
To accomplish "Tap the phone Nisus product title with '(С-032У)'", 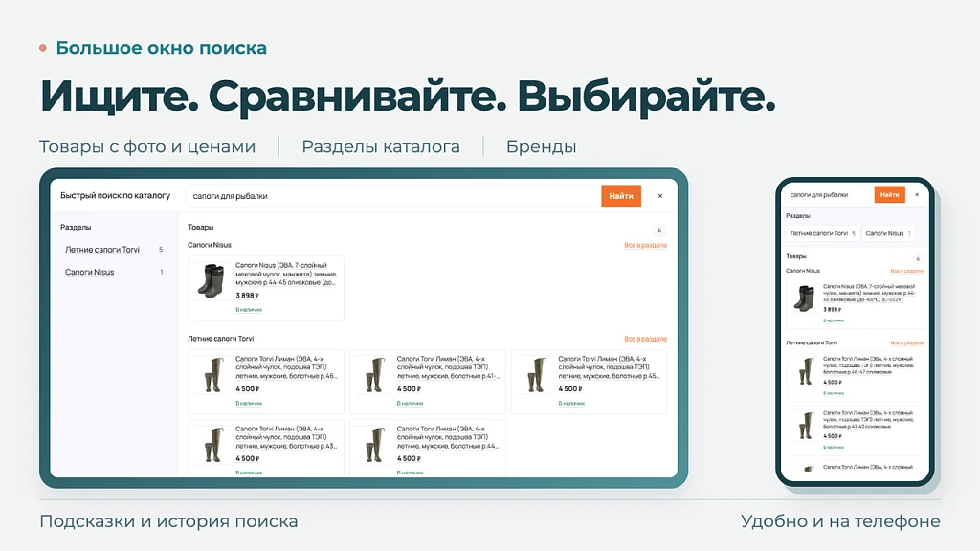I will (x=869, y=293).
